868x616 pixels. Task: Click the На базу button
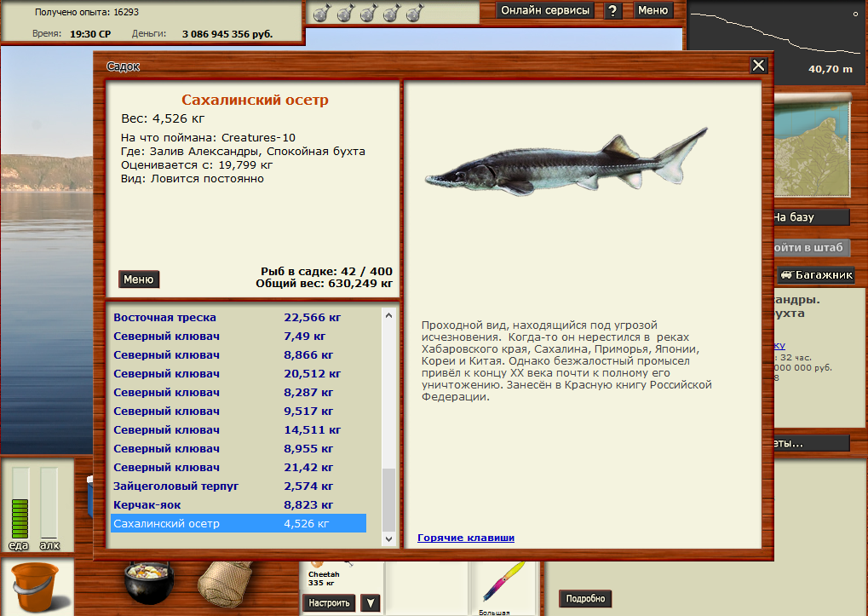point(811,217)
